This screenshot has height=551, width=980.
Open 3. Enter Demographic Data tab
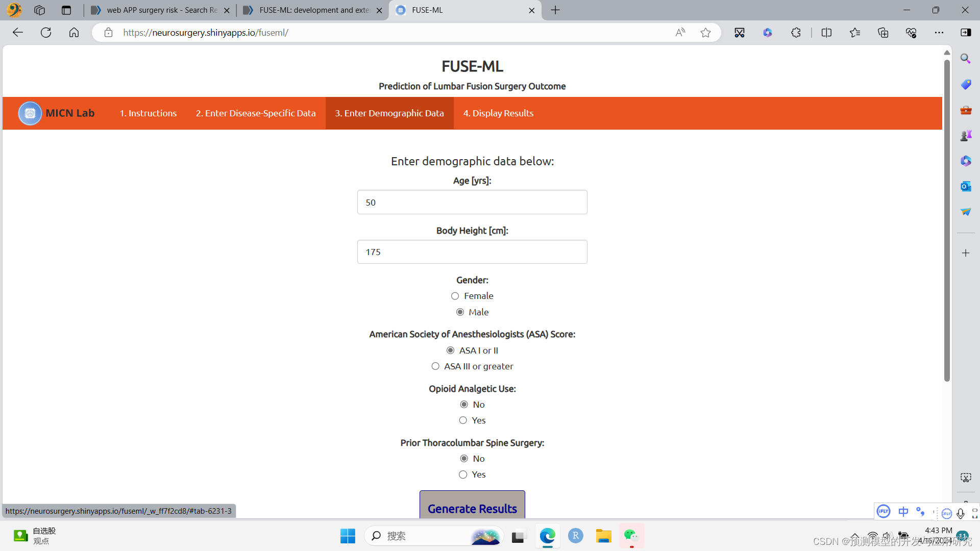tap(389, 113)
